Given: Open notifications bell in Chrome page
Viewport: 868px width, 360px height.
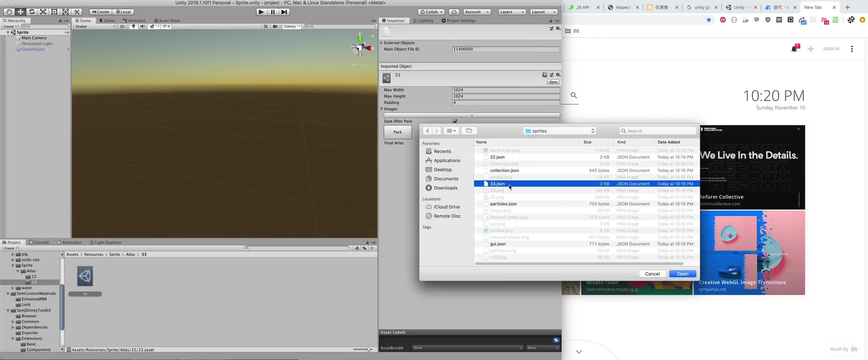Looking at the screenshot, I should click(794, 49).
